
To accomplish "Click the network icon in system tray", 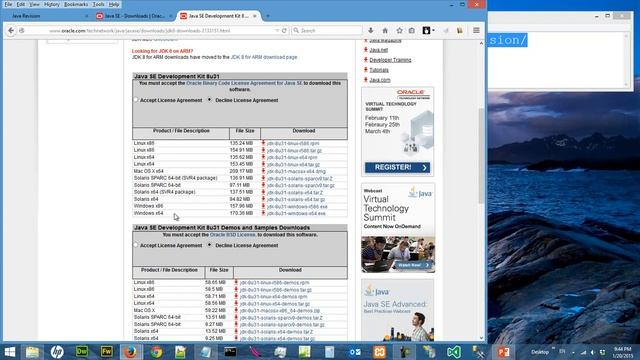I will tap(583, 352).
